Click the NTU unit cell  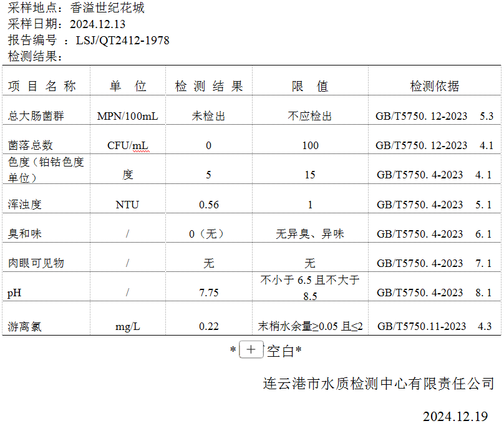(x=127, y=205)
